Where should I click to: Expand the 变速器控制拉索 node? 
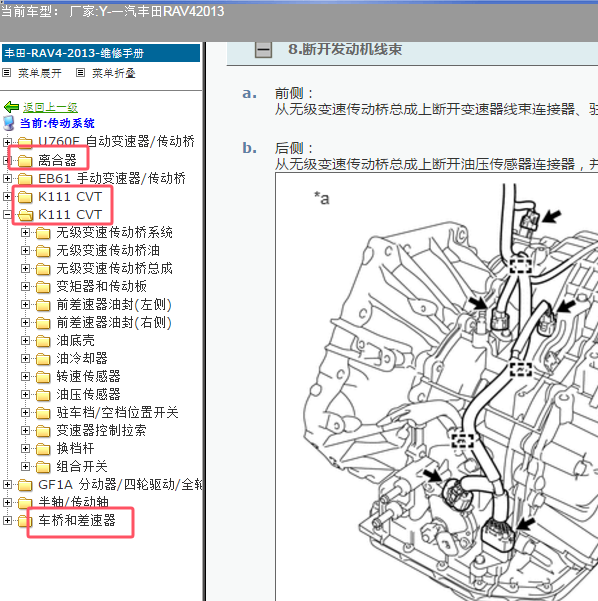tap(25, 430)
